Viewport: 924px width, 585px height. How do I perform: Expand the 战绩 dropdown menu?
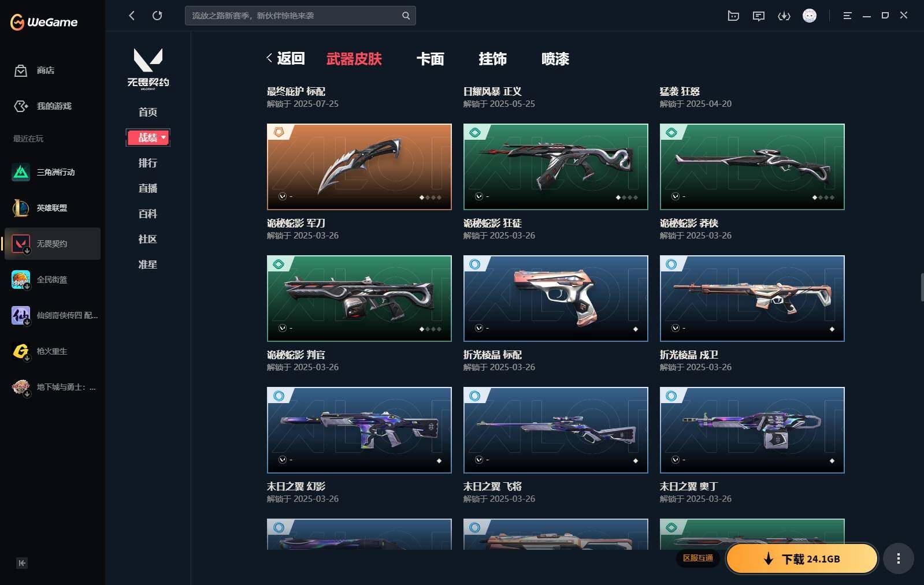[148, 137]
